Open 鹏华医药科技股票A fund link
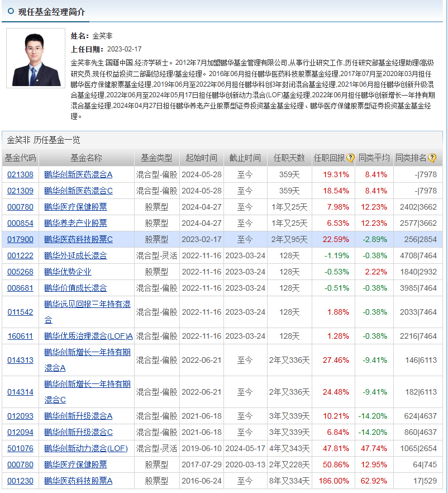 pyautogui.click(x=78, y=481)
